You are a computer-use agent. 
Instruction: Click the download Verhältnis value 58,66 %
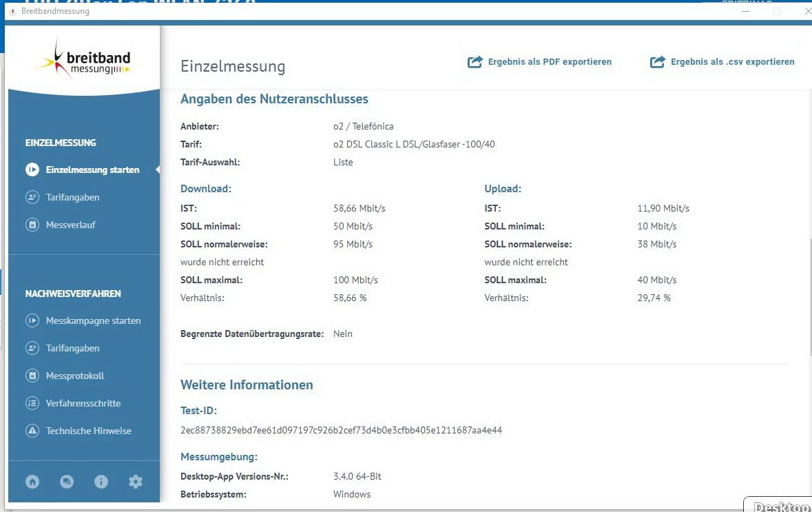click(350, 298)
